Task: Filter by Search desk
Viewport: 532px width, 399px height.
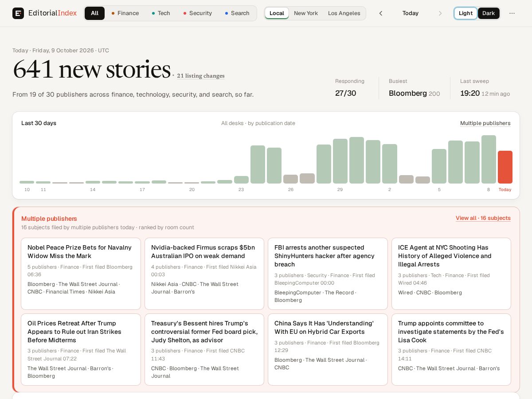Action: coord(237,13)
